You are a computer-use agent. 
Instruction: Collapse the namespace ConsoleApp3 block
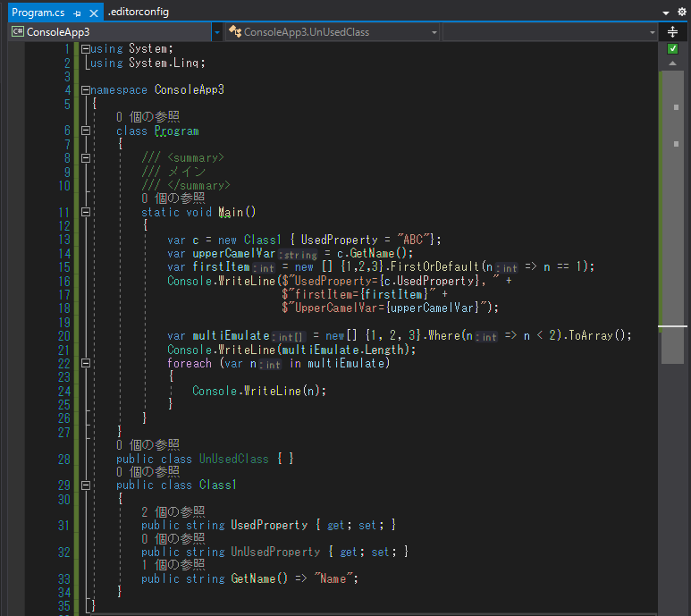click(86, 90)
